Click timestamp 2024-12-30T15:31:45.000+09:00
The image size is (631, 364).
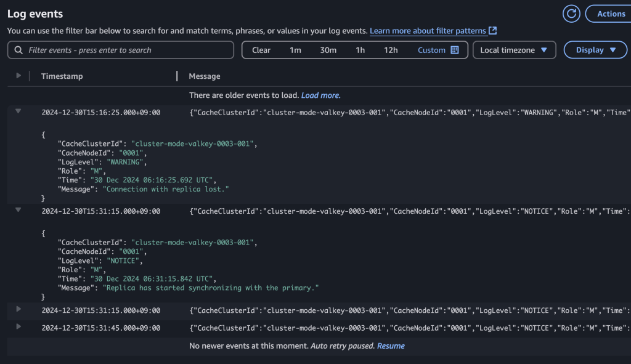[101, 328]
